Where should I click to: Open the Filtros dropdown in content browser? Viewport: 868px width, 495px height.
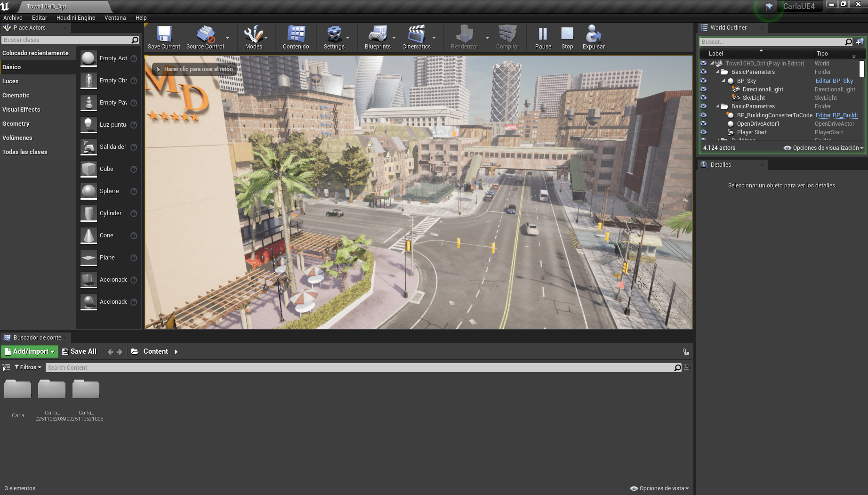(x=28, y=367)
